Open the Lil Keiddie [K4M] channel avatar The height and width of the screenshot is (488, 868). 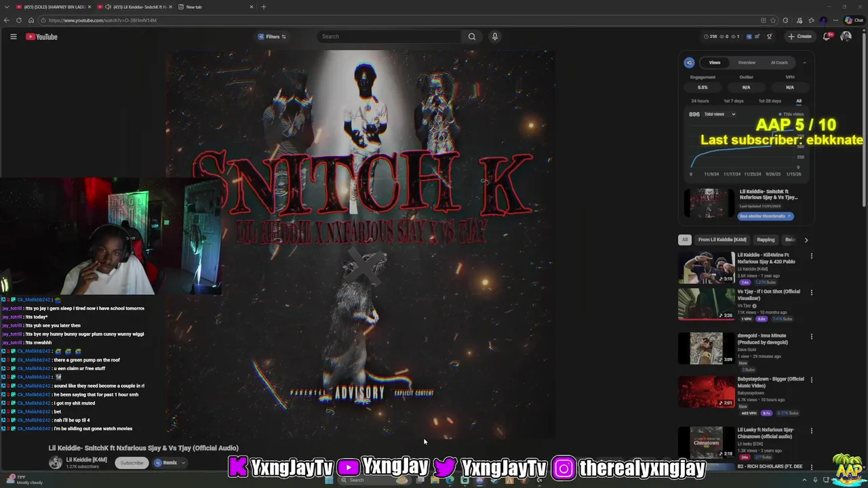[x=56, y=463]
